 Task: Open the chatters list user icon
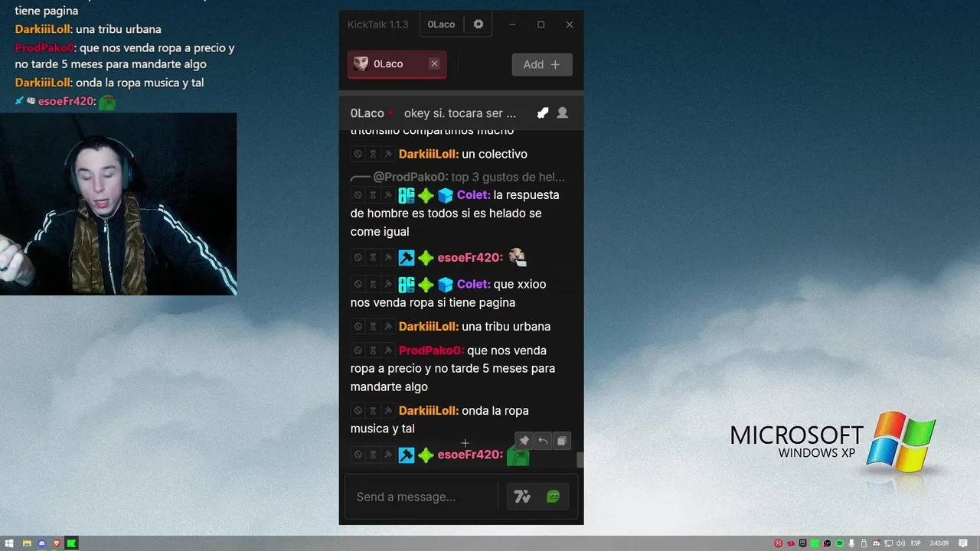pos(563,113)
